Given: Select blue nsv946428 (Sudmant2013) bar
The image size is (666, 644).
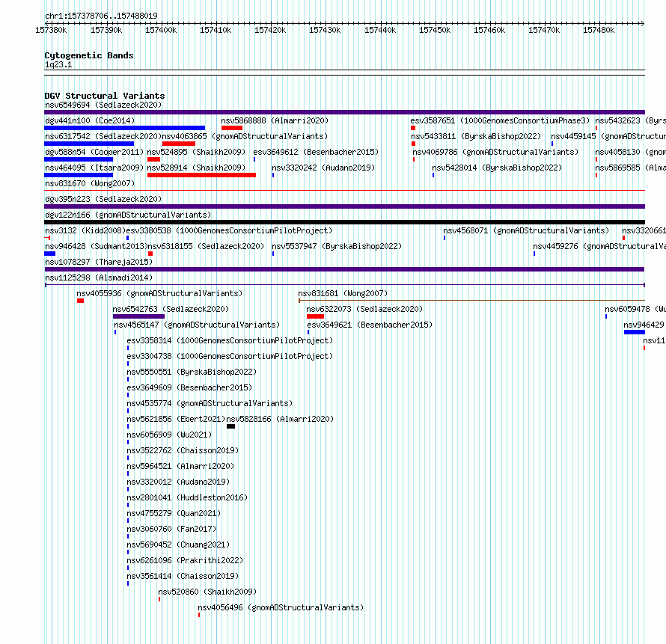Looking at the screenshot, I should pyautogui.click(x=49, y=254).
